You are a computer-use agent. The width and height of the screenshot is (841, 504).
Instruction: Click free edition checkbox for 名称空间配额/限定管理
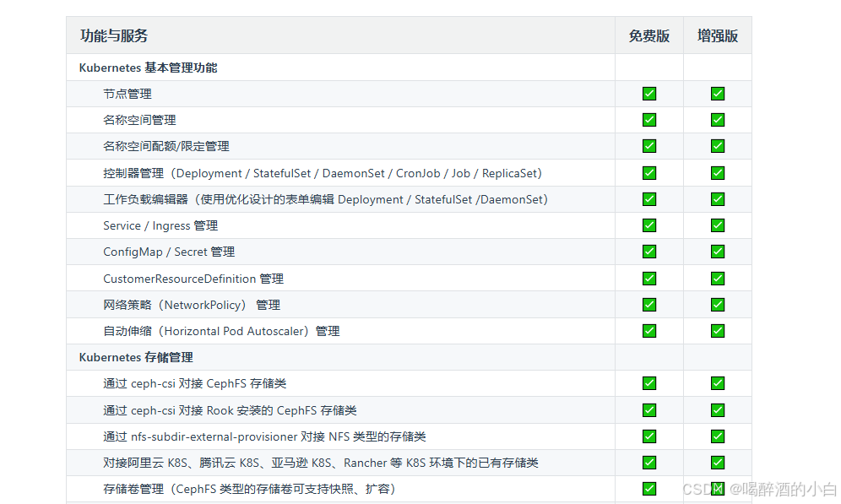point(648,146)
